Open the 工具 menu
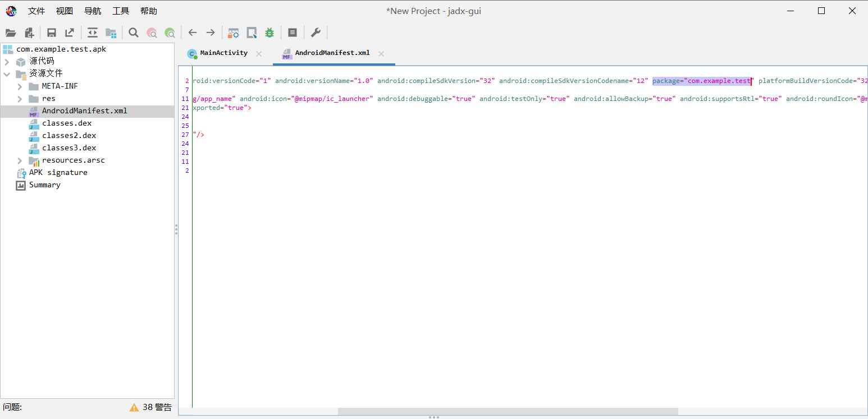The image size is (868, 419). (121, 11)
